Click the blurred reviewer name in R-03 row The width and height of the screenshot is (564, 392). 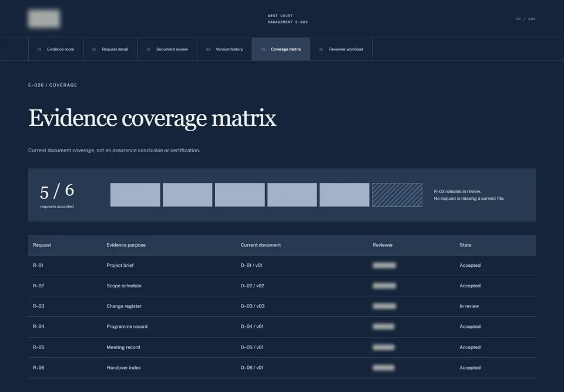click(384, 306)
